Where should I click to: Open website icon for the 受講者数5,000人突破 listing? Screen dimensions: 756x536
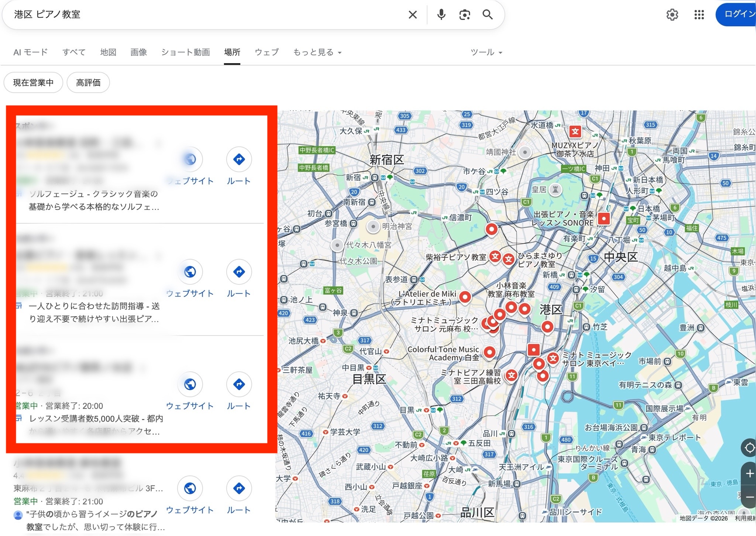190,384
